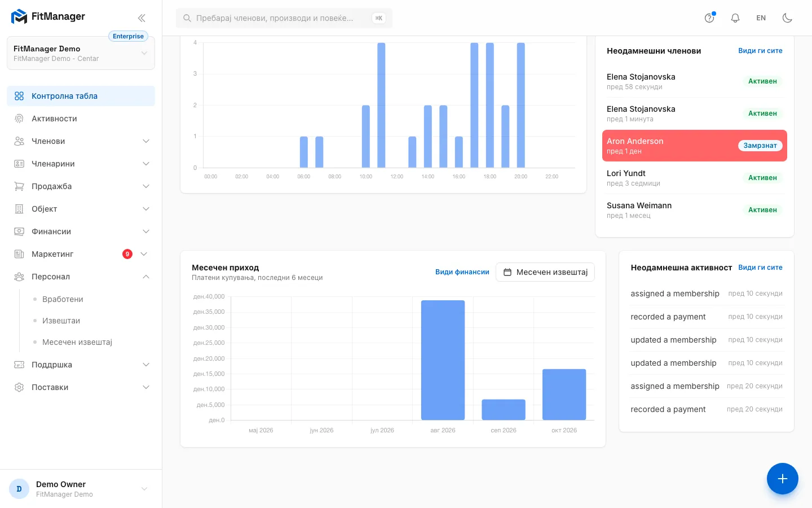The height and width of the screenshot is (508, 812).
Task: Open Demo Owner account dropdown
Action: (81, 489)
